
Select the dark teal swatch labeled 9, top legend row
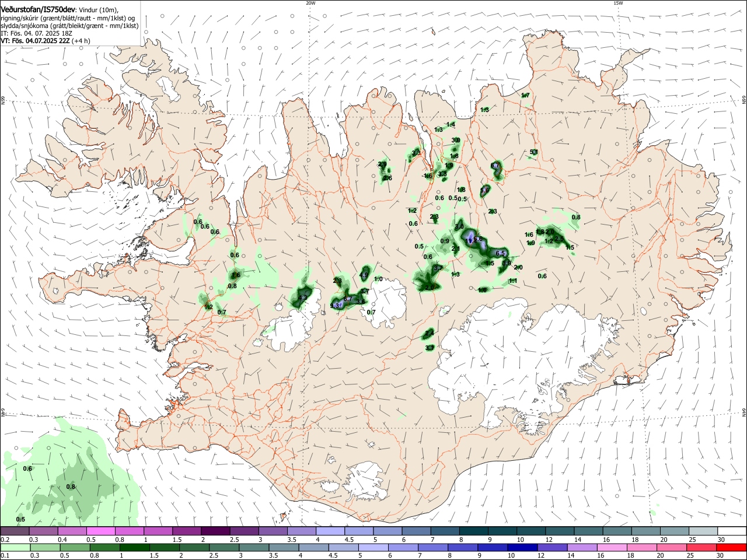click(x=502, y=531)
